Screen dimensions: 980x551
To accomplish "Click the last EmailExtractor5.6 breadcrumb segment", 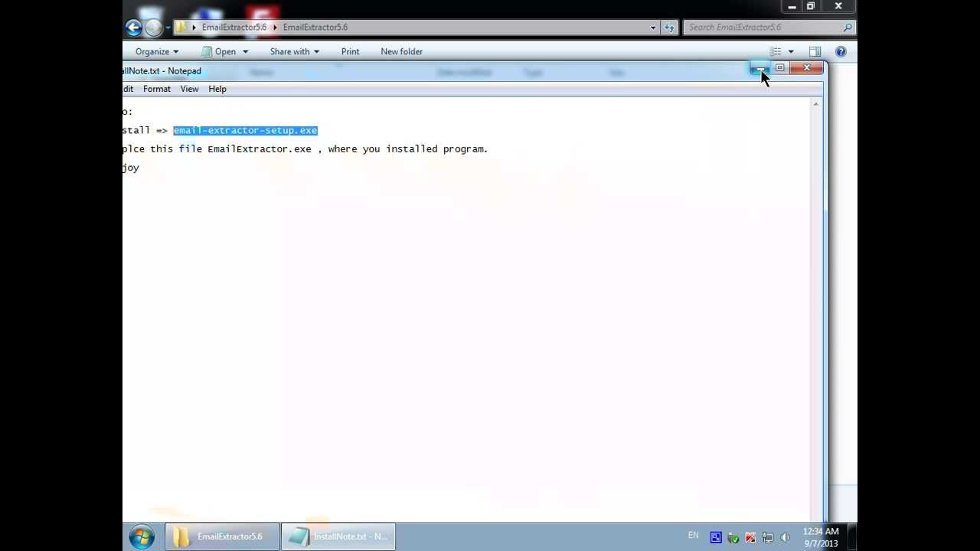I will click(315, 27).
